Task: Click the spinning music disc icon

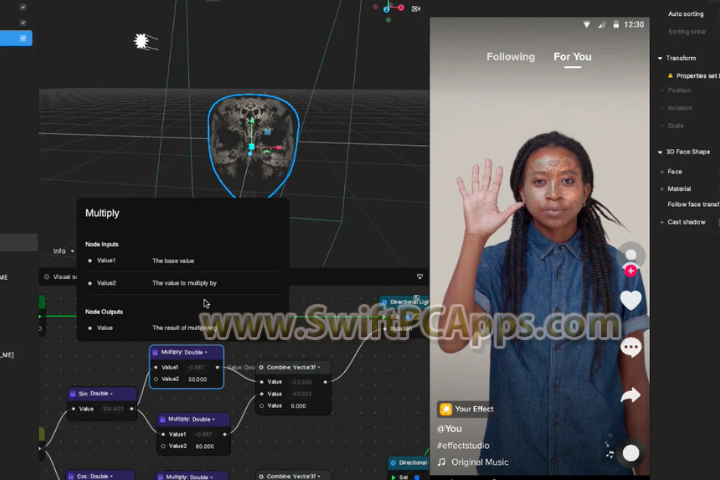Action: click(631, 453)
